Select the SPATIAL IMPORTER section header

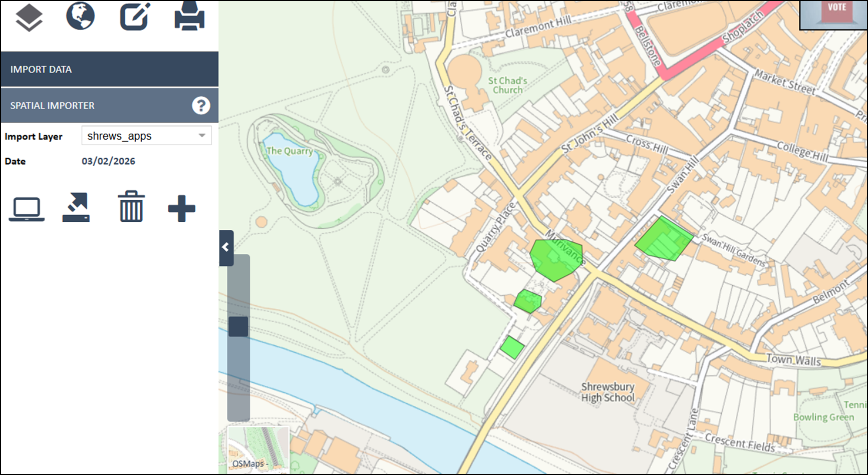pos(109,106)
